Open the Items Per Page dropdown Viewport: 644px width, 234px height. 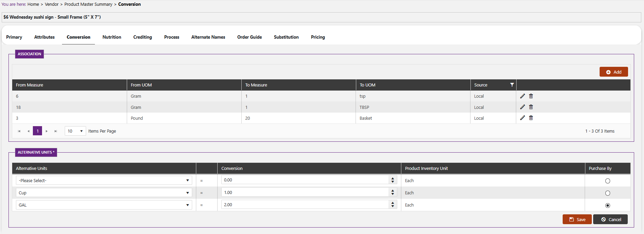coord(75,131)
